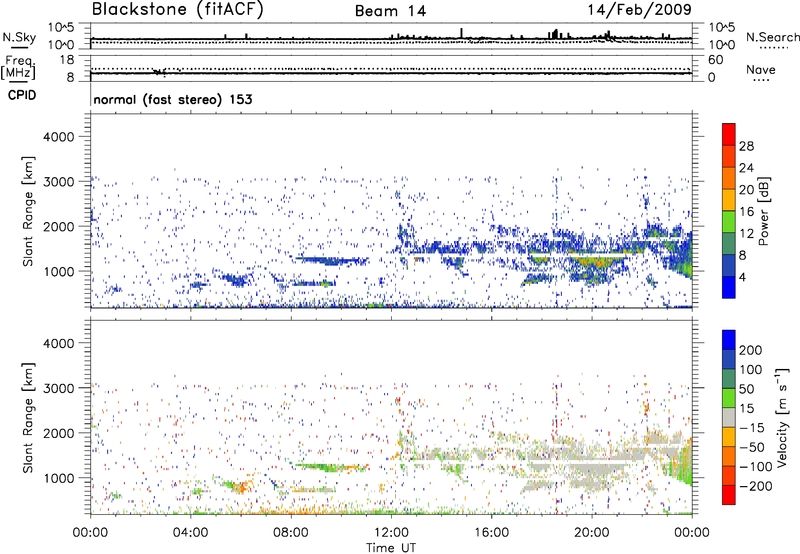The image size is (800, 554).
Task: Click the light green segment of Power colorbar
Action: pos(729,222)
